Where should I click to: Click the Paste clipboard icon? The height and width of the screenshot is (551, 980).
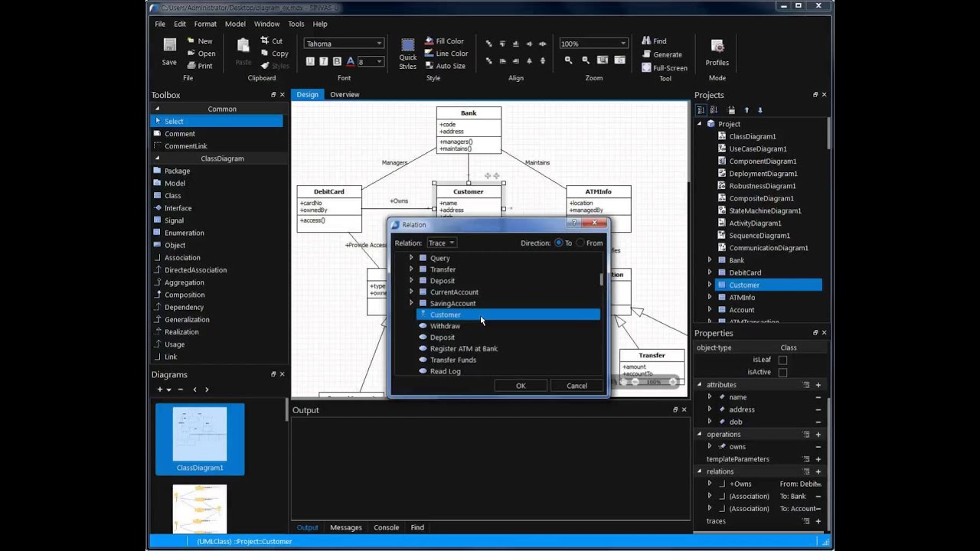pos(243,46)
